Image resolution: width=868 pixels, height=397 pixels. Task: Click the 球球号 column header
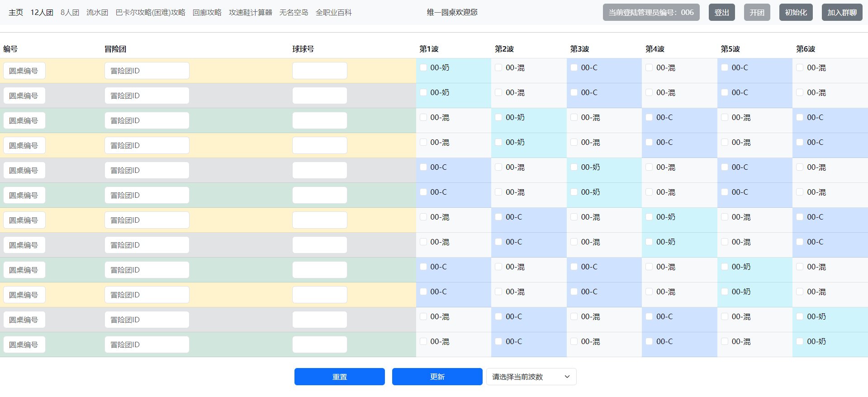click(303, 49)
